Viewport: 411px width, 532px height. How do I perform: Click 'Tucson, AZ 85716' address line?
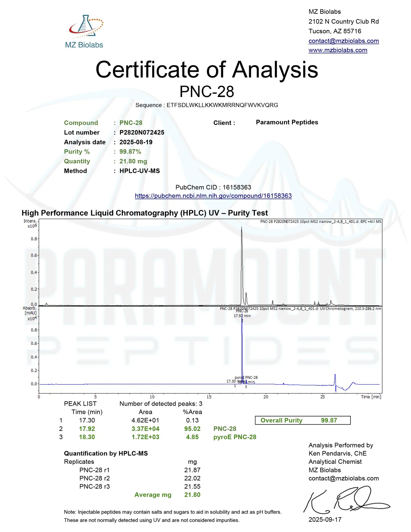click(335, 31)
